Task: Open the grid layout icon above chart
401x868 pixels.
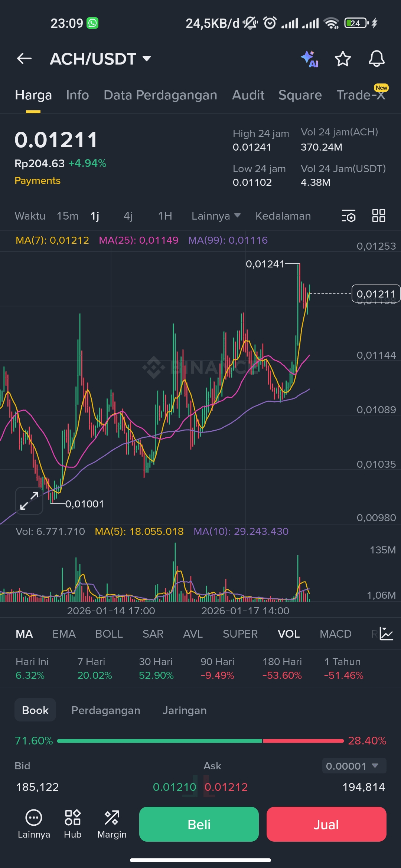Action: click(379, 216)
